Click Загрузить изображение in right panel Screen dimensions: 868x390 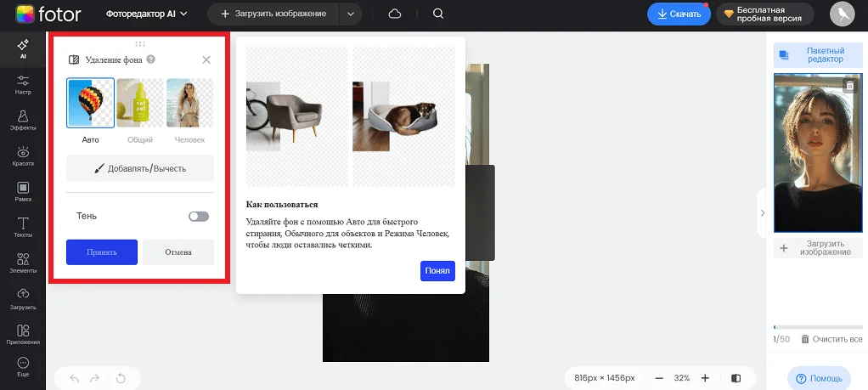coord(818,248)
